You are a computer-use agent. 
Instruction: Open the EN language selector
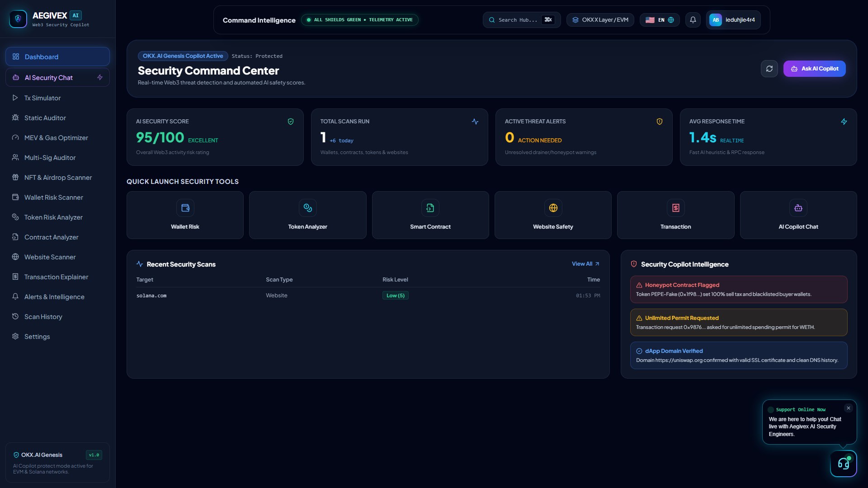[659, 20]
